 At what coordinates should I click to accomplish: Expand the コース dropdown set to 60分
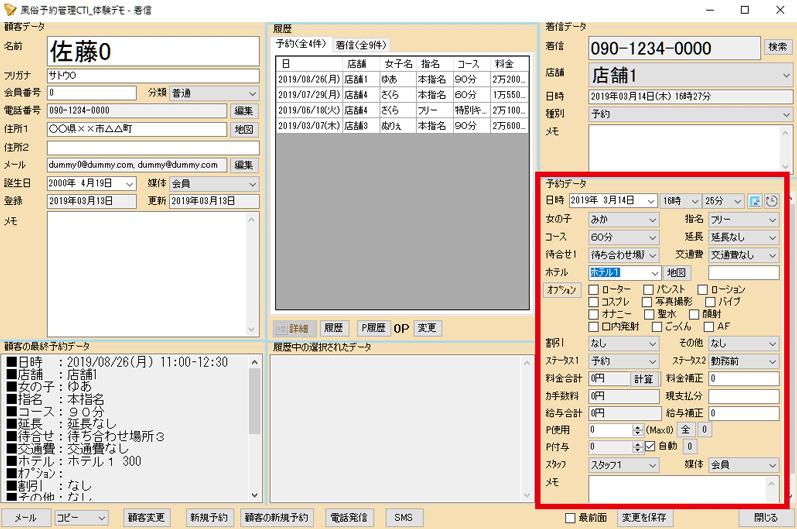(x=623, y=237)
